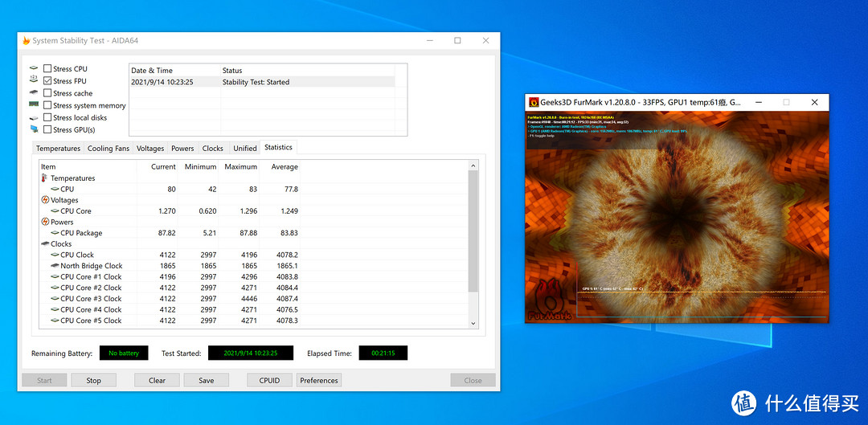Click the monitor icon beside Stress GPU(s)
The image size is (868, 425).
(34, 129)
